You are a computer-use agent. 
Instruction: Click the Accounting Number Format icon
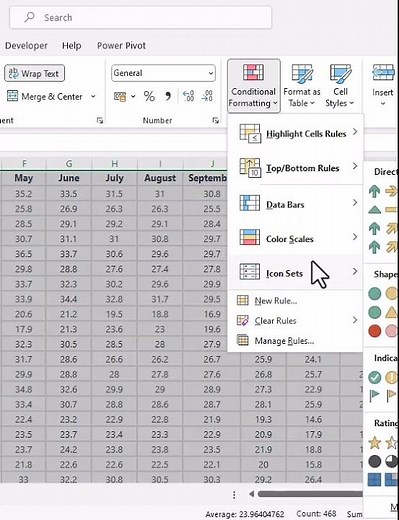[120, 97]
